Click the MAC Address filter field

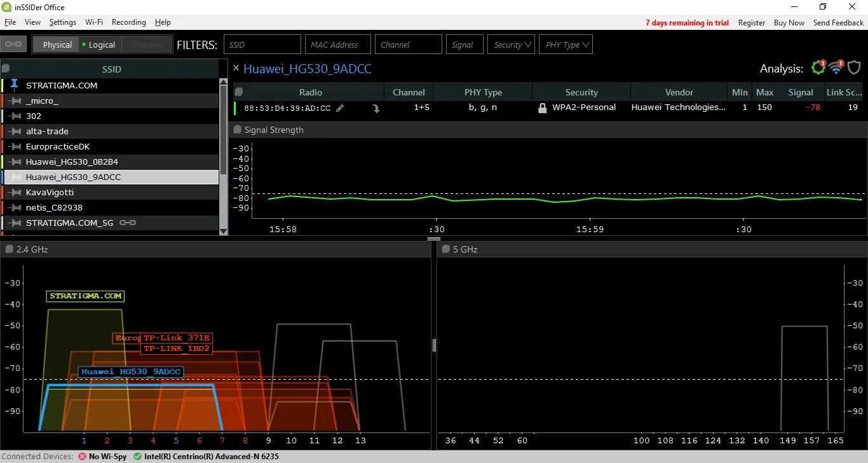click(x=337, y=45)
